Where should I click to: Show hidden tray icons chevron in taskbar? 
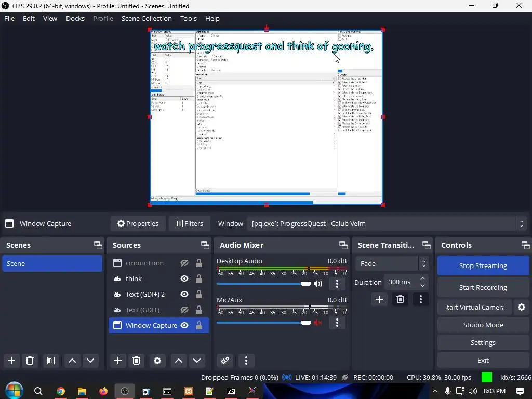click(435, 391)
